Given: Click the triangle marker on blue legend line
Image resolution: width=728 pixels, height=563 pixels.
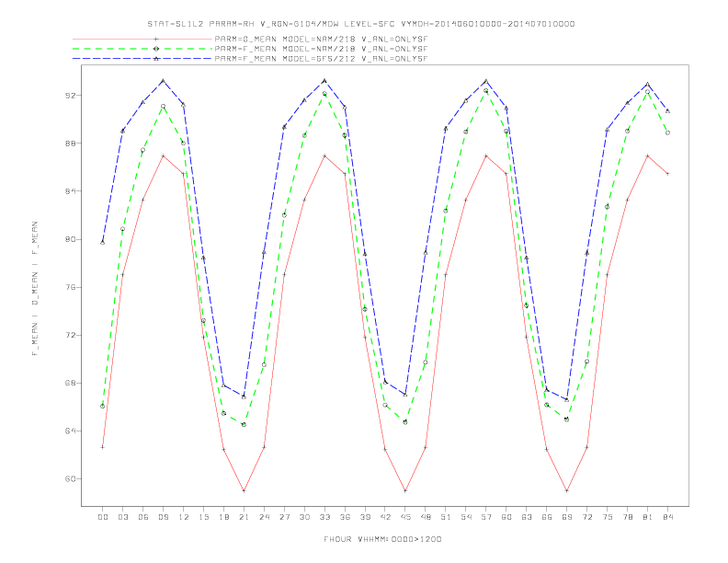Looking at the screenshot, I should (x=156, y=59).
